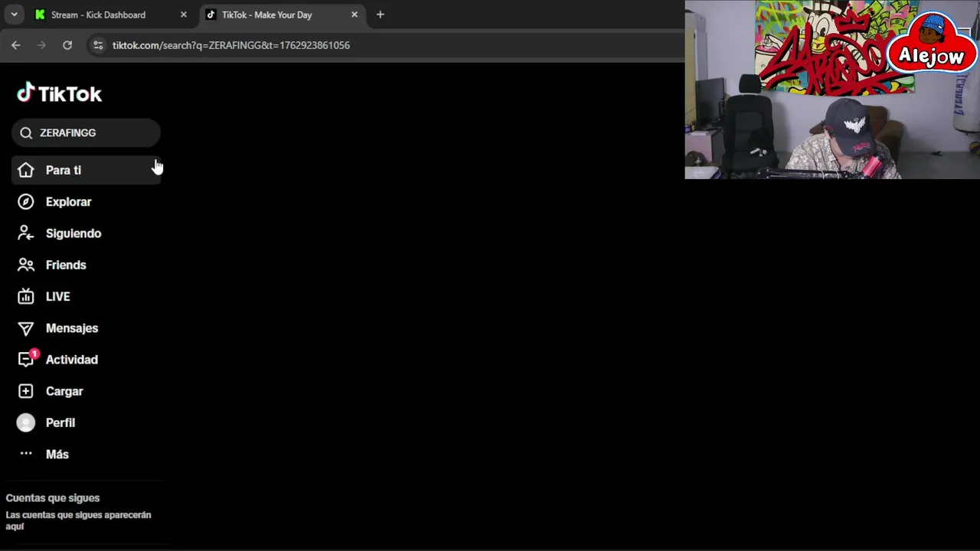
Task: Click the site information icon in address bar
Action: (98, 45)
